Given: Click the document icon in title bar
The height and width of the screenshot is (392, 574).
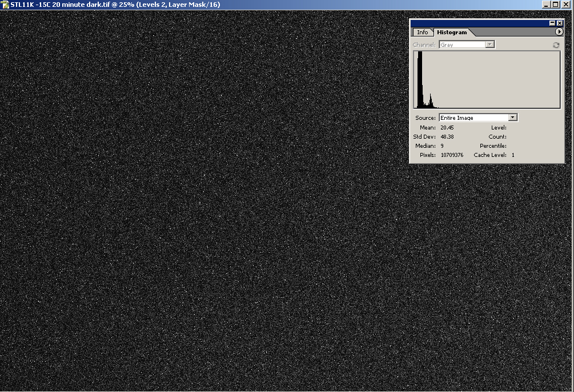Looking at the screenshot, I should click(x=5, y=5).
